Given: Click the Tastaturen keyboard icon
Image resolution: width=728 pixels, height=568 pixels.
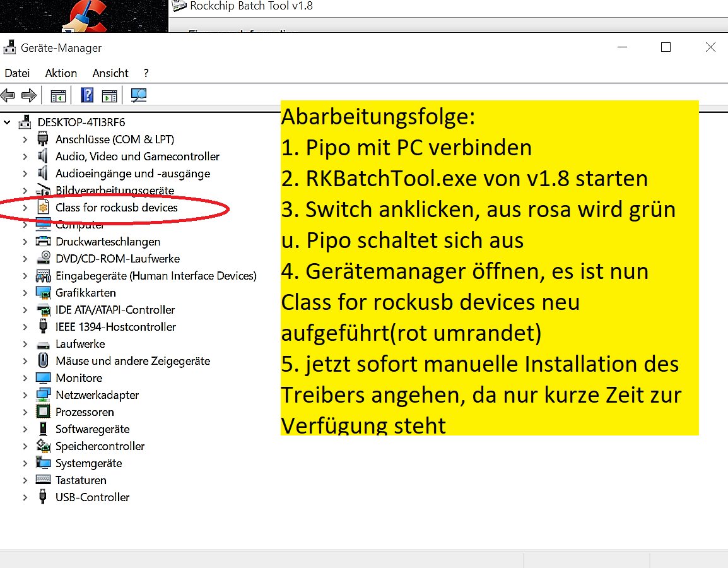Looking at the screenshot, I should point(43,479).
